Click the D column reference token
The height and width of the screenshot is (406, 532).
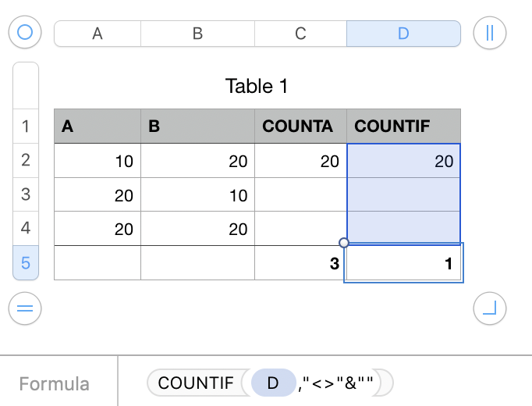pyautogui.click(x=273, y=383)
